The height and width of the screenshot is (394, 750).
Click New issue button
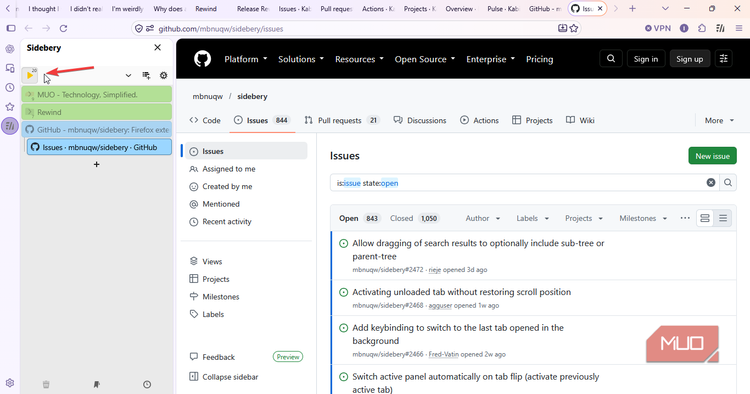(x=712, y=156)
